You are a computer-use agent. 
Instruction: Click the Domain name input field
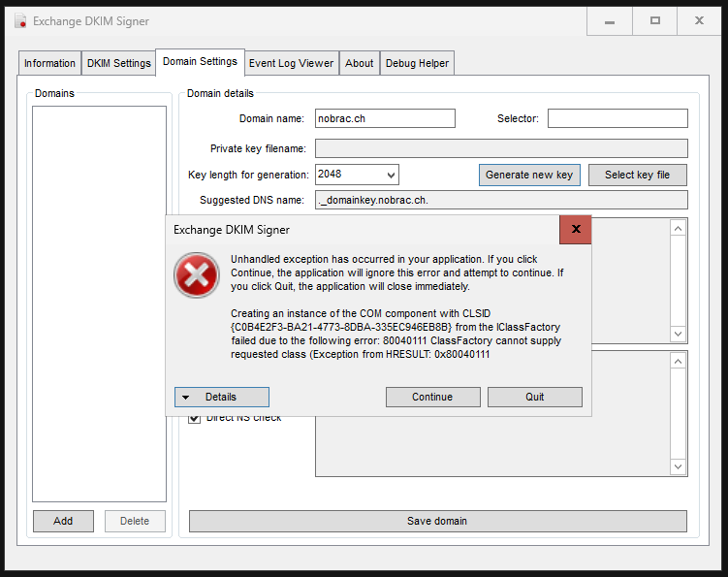point(385,118)
